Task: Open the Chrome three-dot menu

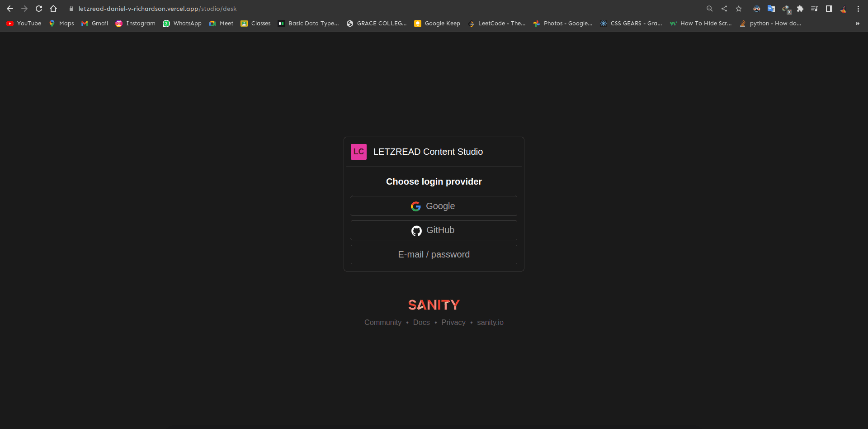Action: tap(858, 9)
